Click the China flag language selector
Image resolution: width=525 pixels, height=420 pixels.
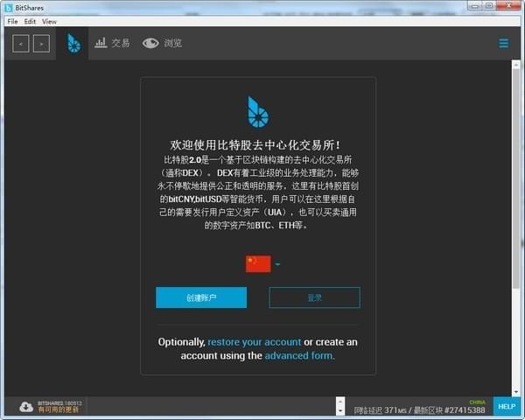point(258,263)
